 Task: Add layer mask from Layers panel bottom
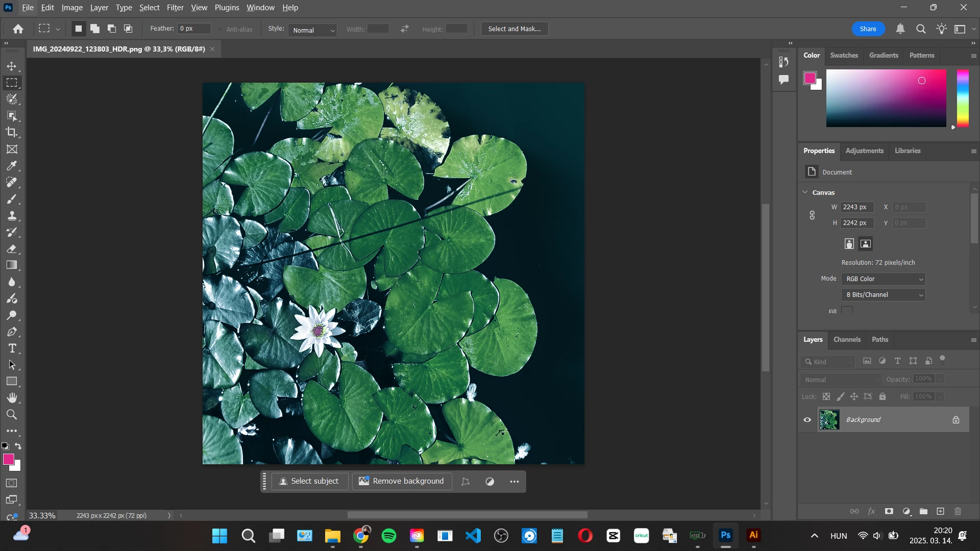889,511
